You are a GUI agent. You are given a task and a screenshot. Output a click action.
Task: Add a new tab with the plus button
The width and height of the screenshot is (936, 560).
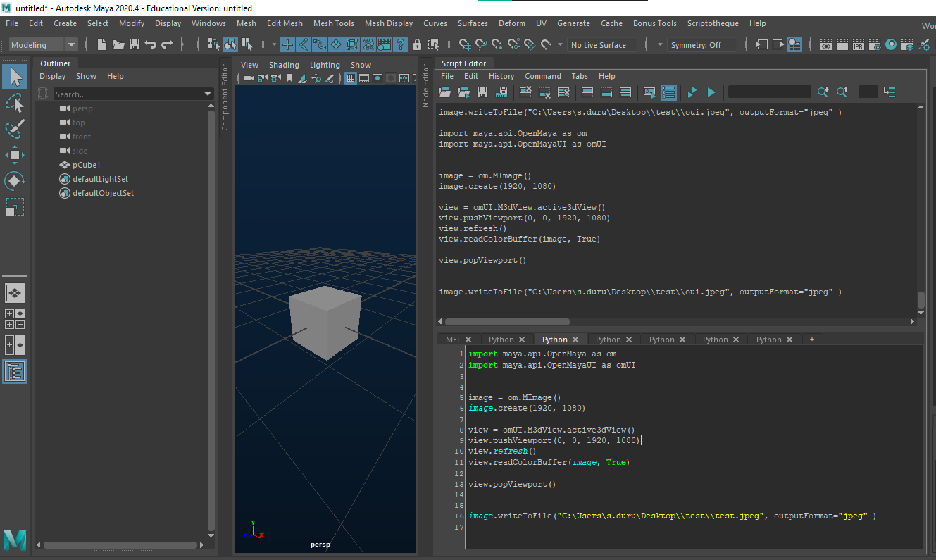(812, 340)
